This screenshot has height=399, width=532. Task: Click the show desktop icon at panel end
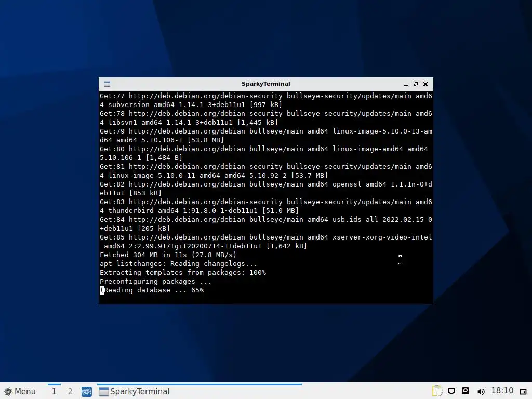pos(523,391)
